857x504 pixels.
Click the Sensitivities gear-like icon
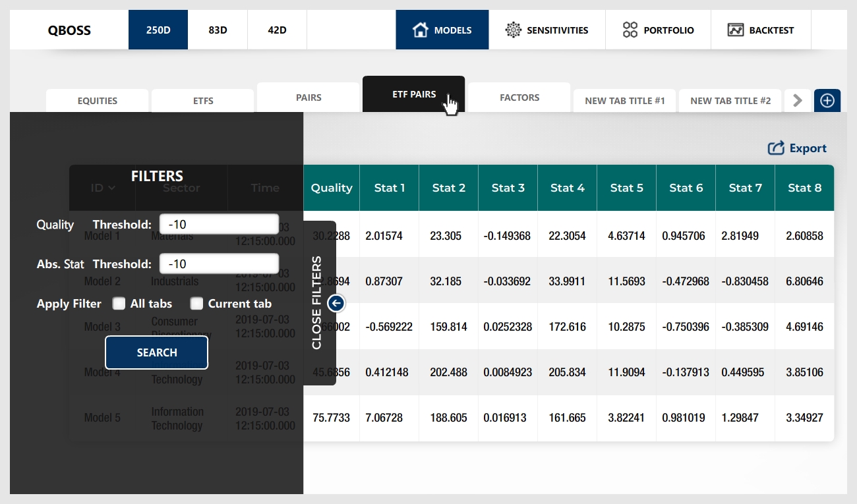pyautogui.click(x=513, y=30)
